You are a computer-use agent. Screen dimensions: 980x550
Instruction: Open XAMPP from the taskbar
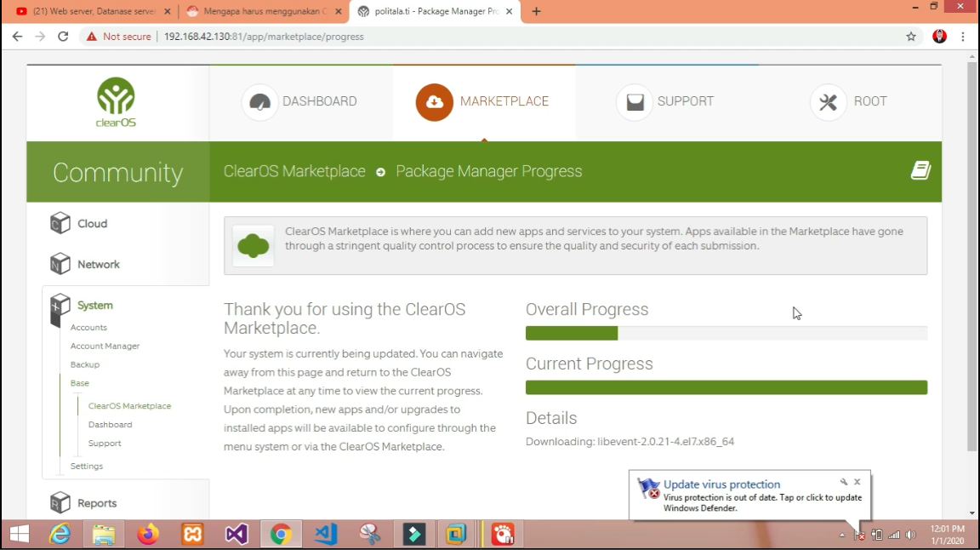tap(192, 535)
